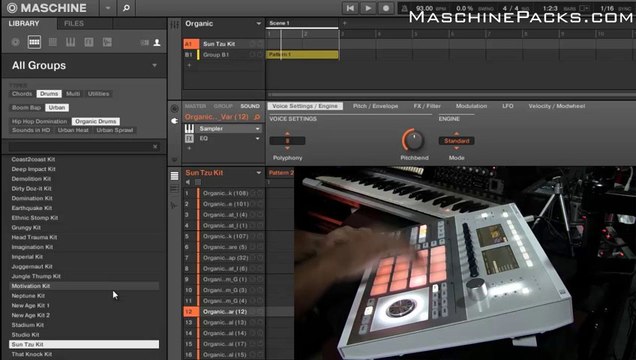Open the channel properties round icon
Screen dimensions: 636x360
coord(174,109)
